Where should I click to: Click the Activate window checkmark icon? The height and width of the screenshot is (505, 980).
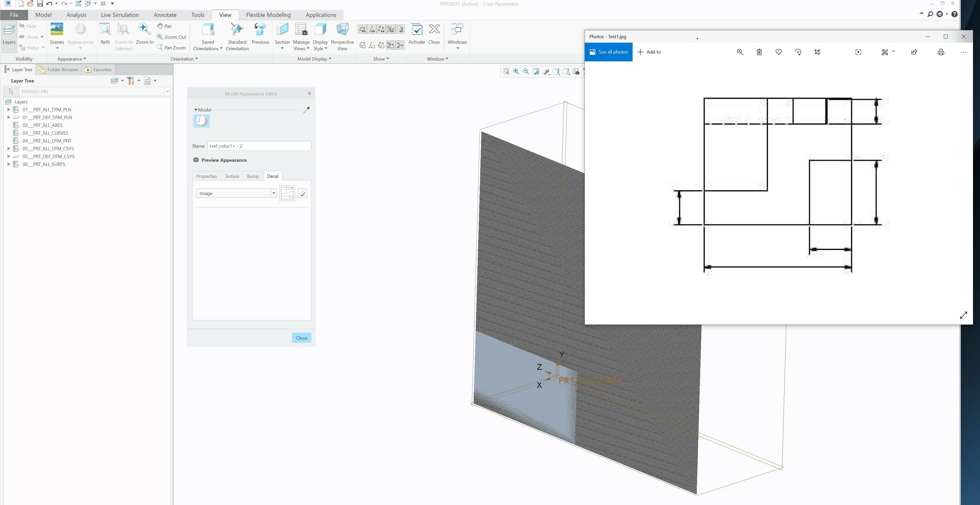416,30
